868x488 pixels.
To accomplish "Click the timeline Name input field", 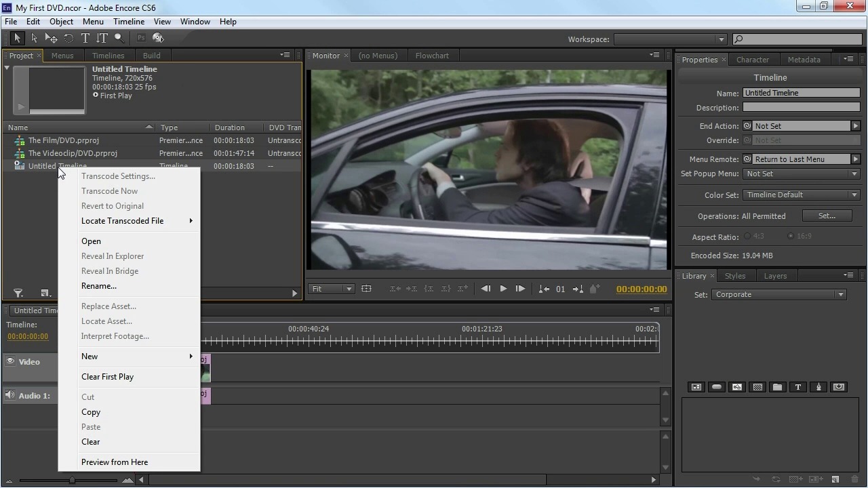I will 801,94.
